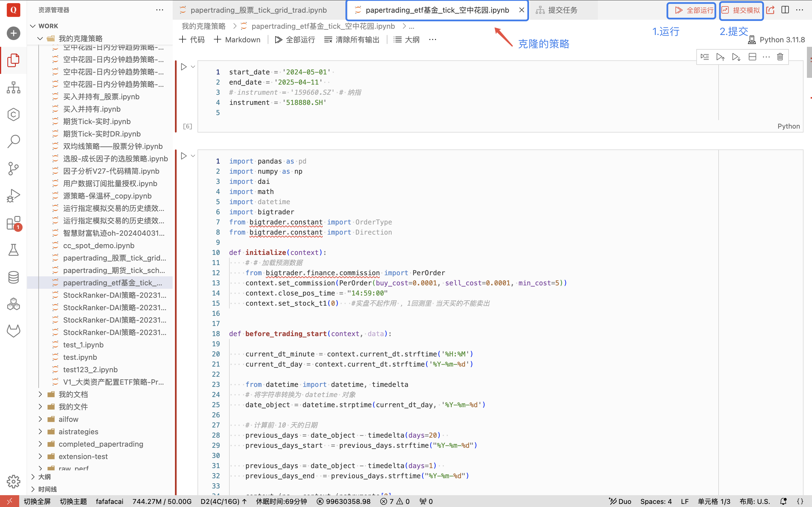Open the settings gear icon
The image size is (812, 507).
[14, 482]
